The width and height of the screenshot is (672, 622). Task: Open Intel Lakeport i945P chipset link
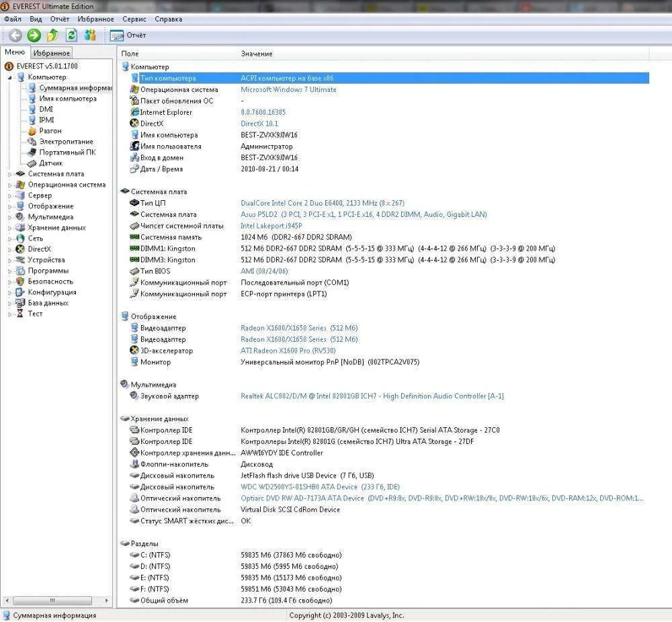[271, 226]
